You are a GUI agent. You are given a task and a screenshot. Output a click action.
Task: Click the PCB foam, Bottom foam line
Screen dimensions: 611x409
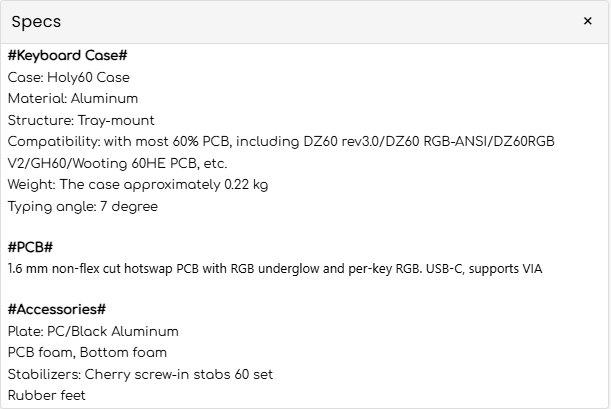(x=87, y=352)
